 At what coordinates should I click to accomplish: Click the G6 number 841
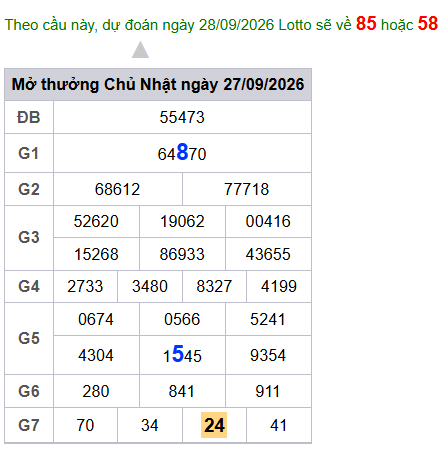point(182,391)
